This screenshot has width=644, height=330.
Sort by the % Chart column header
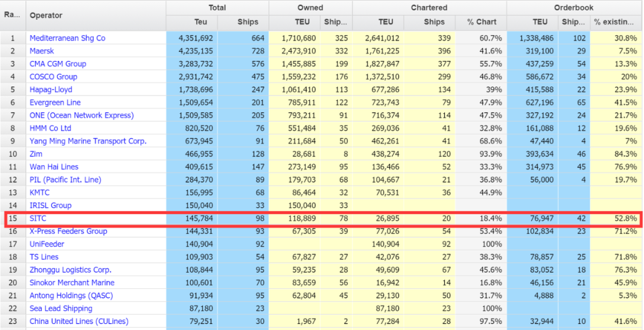click(481, 22)
